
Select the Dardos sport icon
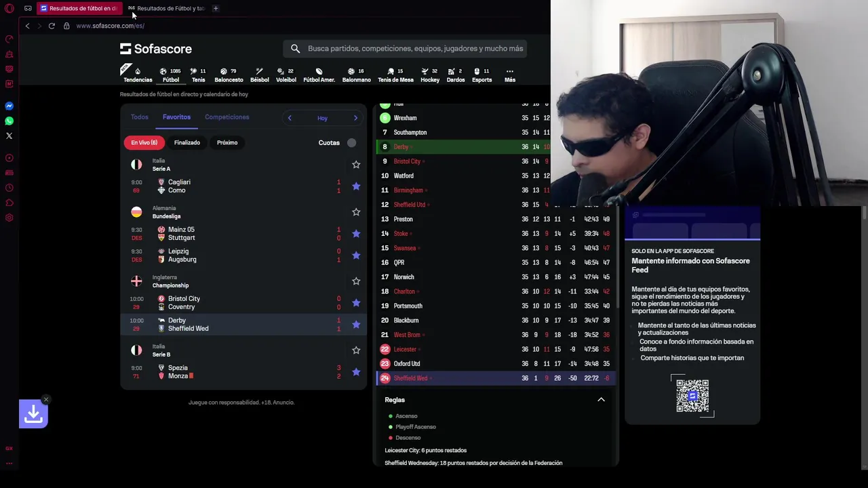456,75
